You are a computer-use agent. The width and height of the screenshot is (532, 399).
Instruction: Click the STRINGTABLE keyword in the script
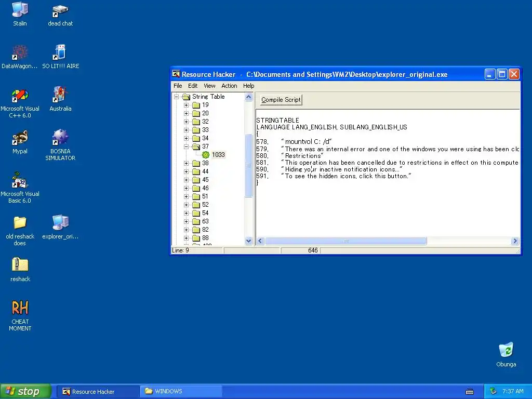(x=278, y=121)
